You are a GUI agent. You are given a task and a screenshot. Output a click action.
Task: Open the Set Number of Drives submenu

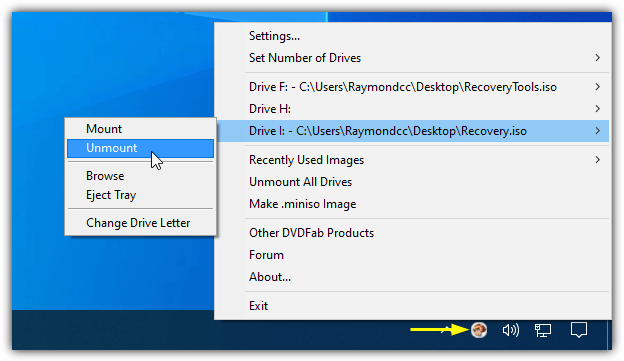click(x=411, y=58)
